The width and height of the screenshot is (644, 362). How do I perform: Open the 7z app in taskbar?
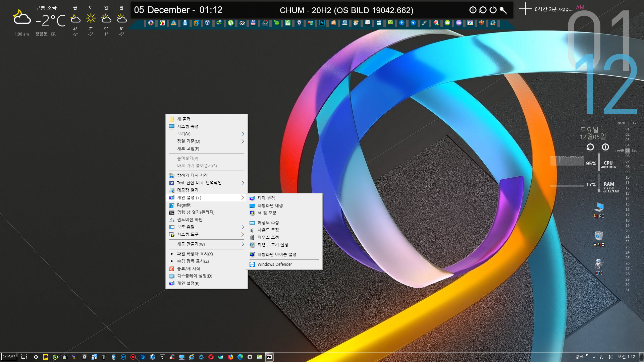pos(269,357)
